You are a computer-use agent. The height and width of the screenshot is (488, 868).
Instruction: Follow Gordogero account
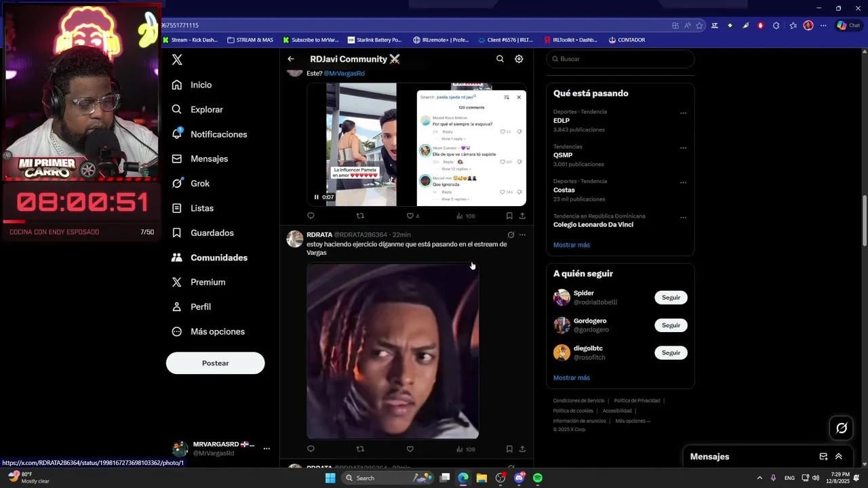(x=671, y=325)
